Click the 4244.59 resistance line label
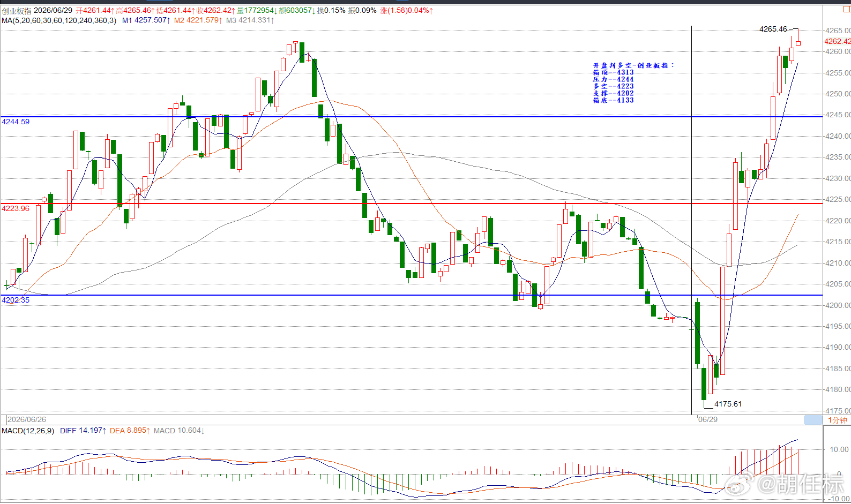Viewport: 851px width, 504px height. [16, 122]
